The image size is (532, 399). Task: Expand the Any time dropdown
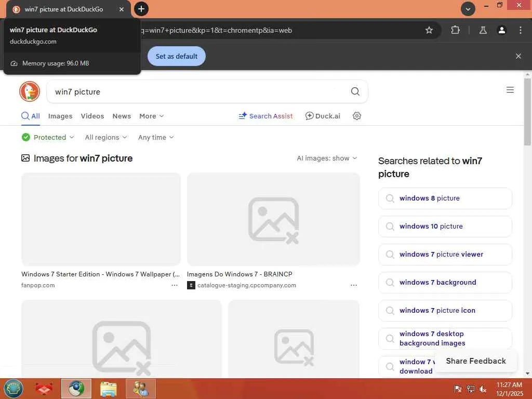[x=156, y=137]
